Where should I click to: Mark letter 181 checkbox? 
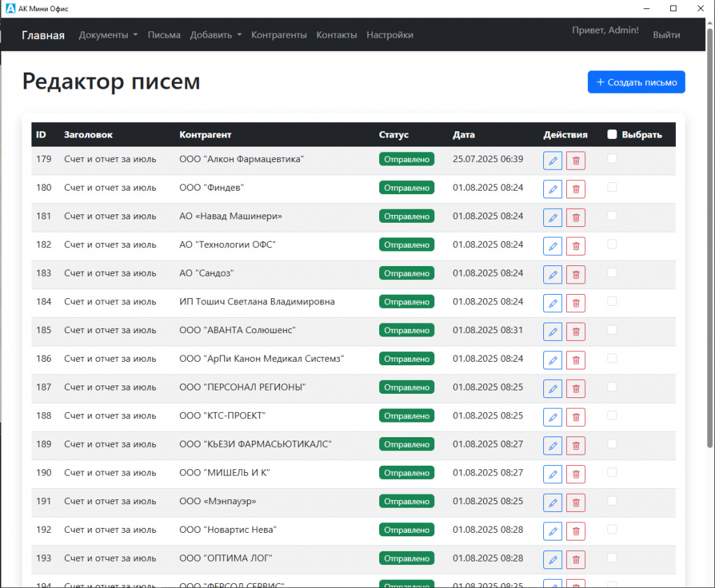[612, 215]
